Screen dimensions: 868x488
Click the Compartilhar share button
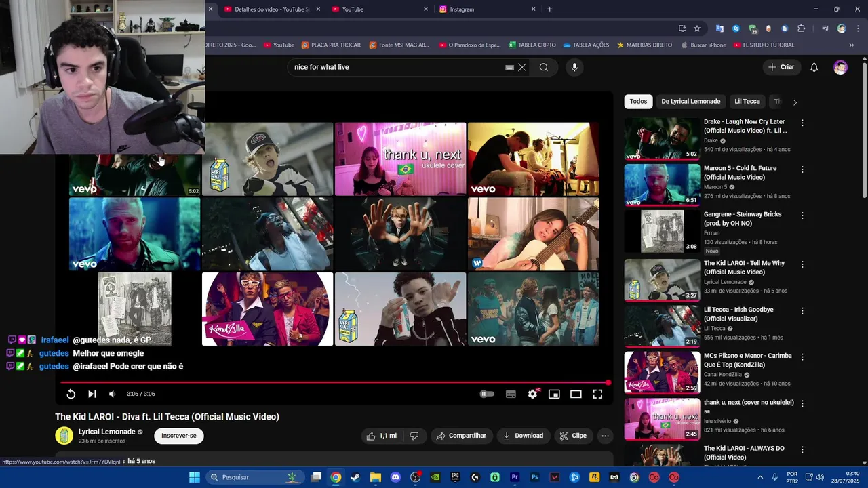coord(461,436)
